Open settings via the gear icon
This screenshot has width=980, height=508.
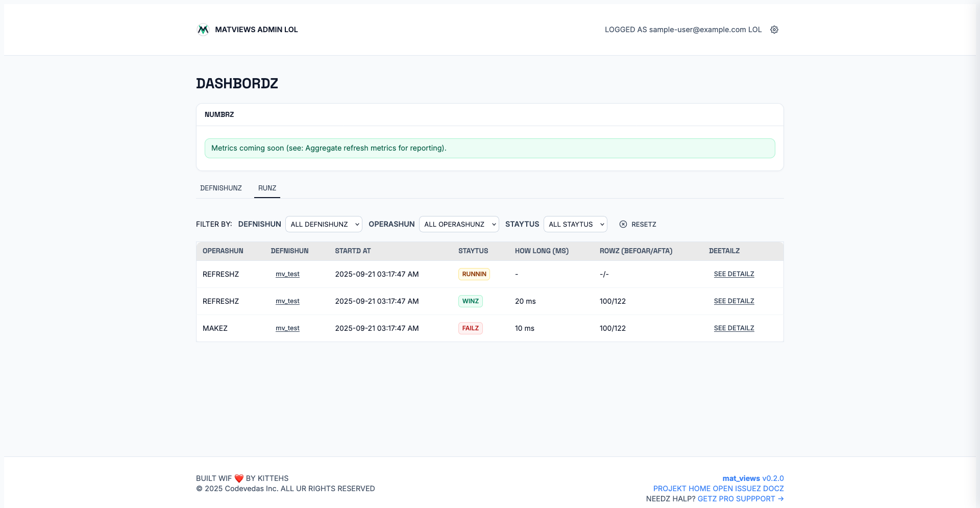[x=774, y=30]
